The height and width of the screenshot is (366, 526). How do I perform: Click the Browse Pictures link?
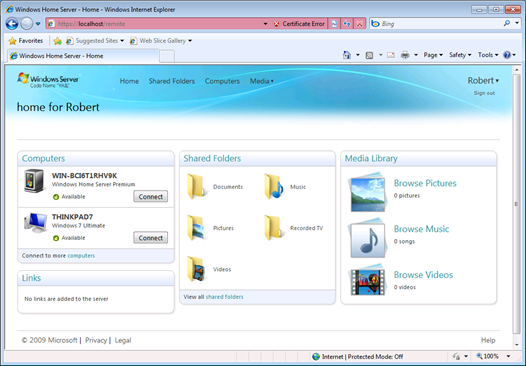click(x=425, y=184)
